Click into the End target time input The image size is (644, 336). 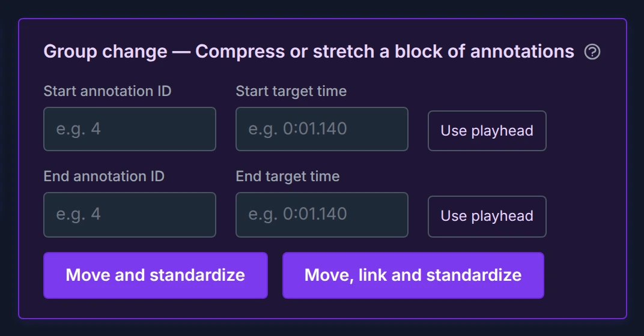click(322, 215)
